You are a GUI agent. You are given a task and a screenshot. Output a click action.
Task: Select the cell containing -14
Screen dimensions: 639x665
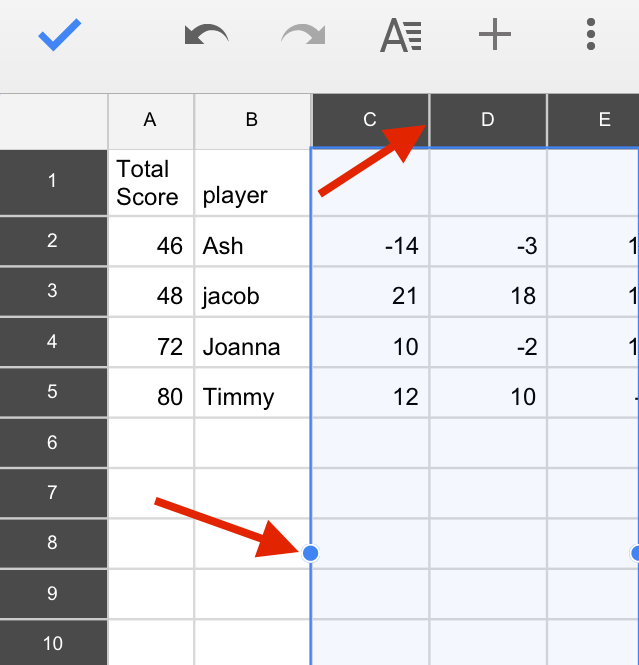tap(371, 241)
